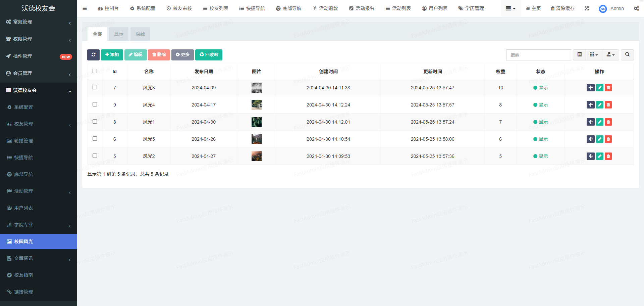Open 轮播管理 in the sidebar
644x306 pixels.
coord(39,141)
